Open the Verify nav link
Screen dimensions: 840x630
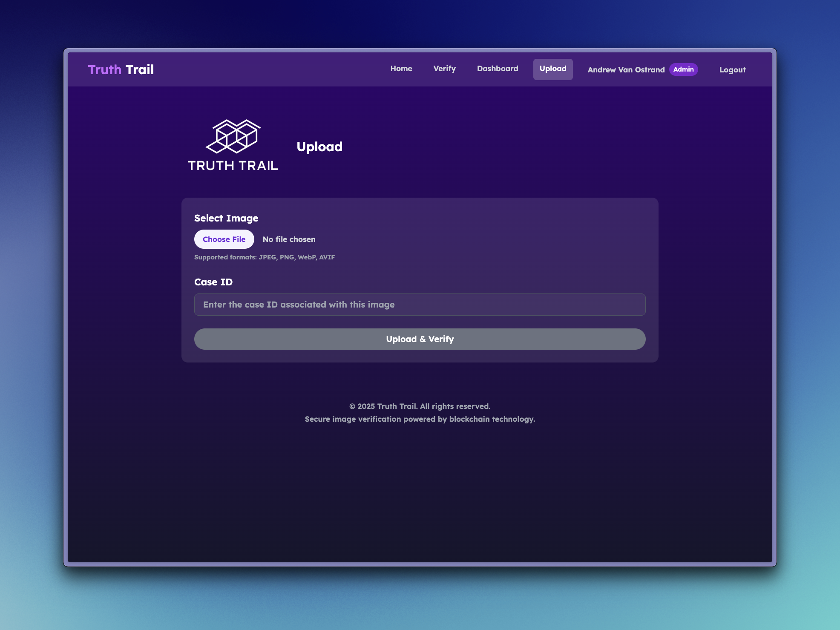pos(444,69)
